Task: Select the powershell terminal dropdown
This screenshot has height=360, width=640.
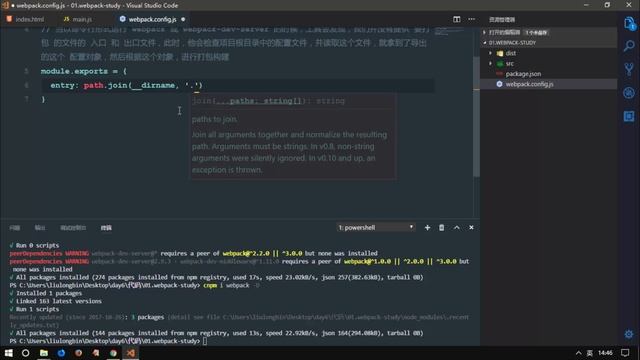Action: coord(376,227)
